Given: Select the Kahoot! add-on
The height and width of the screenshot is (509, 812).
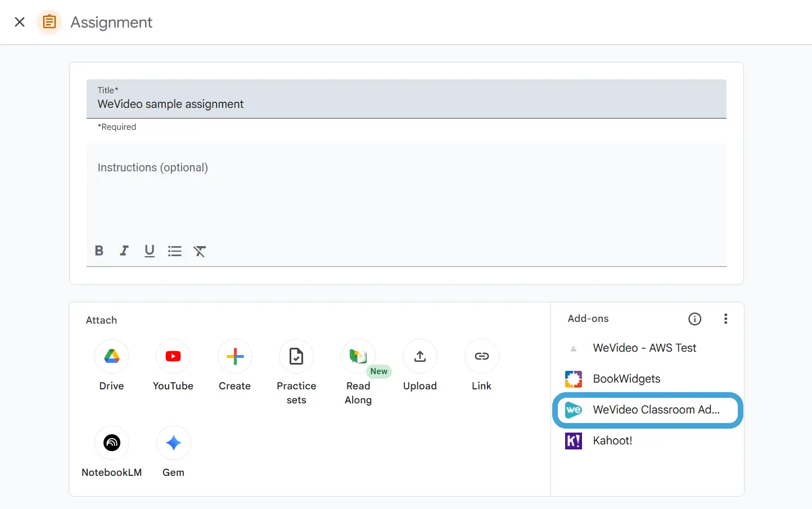Looking at the screenshot, I should coord(648,441).
